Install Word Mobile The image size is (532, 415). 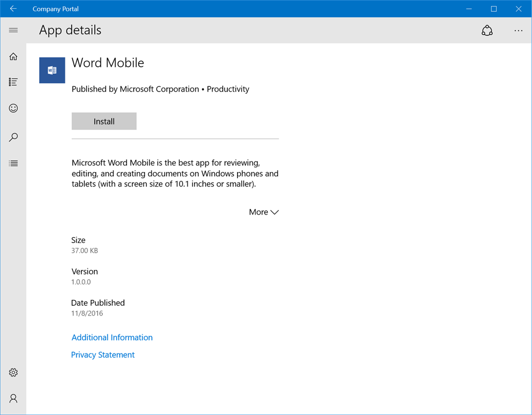[x=104, y=121]
